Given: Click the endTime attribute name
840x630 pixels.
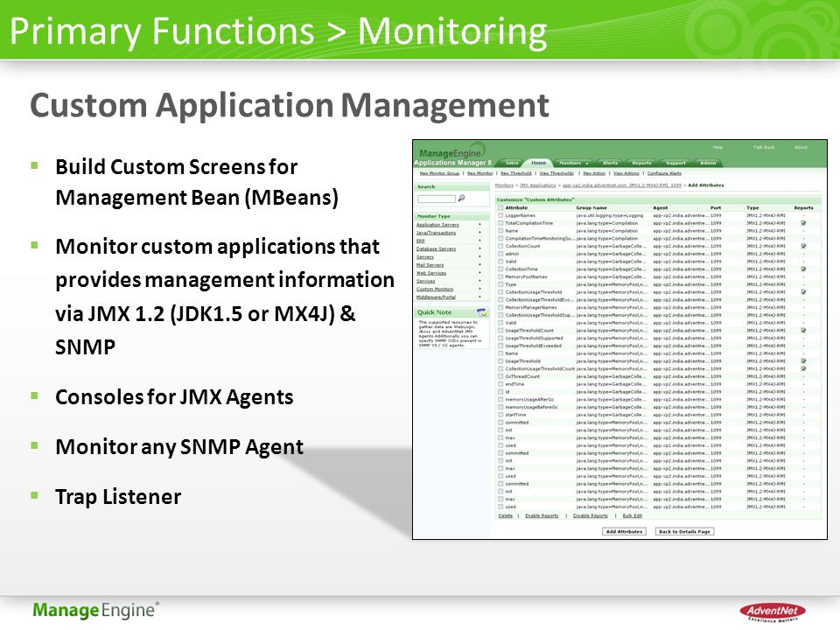Looking at the screenshot, I should click(514, 384).
